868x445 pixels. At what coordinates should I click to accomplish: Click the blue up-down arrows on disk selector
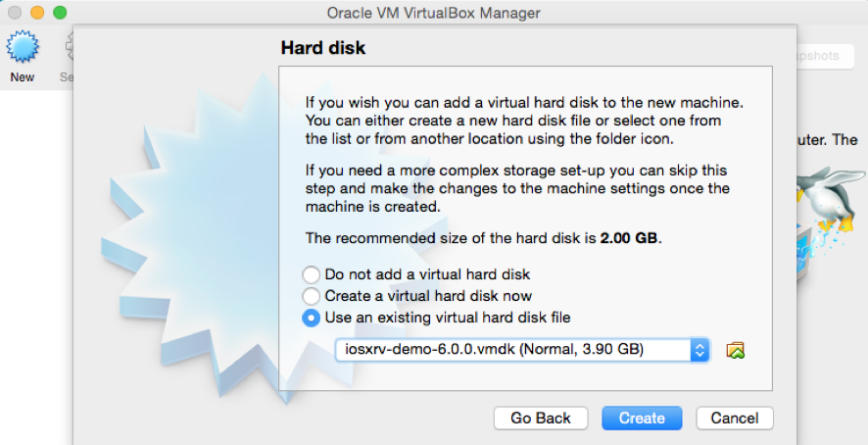coord(699,350)
